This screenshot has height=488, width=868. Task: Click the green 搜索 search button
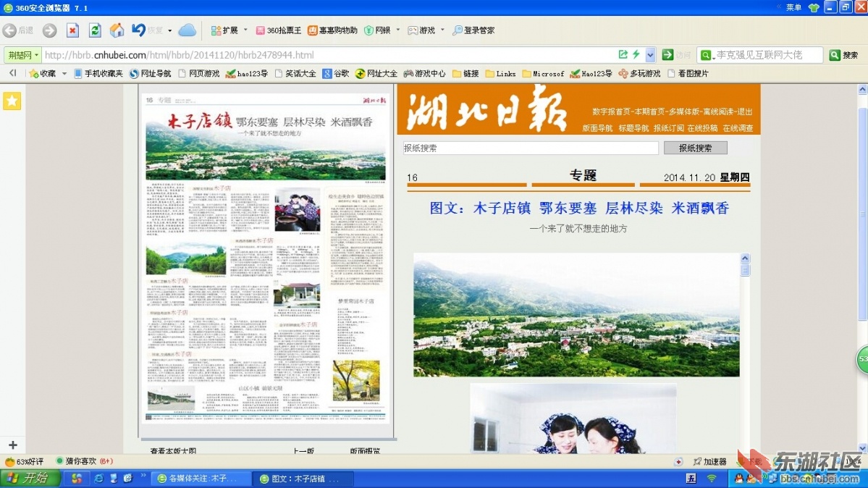coord(843,55)
